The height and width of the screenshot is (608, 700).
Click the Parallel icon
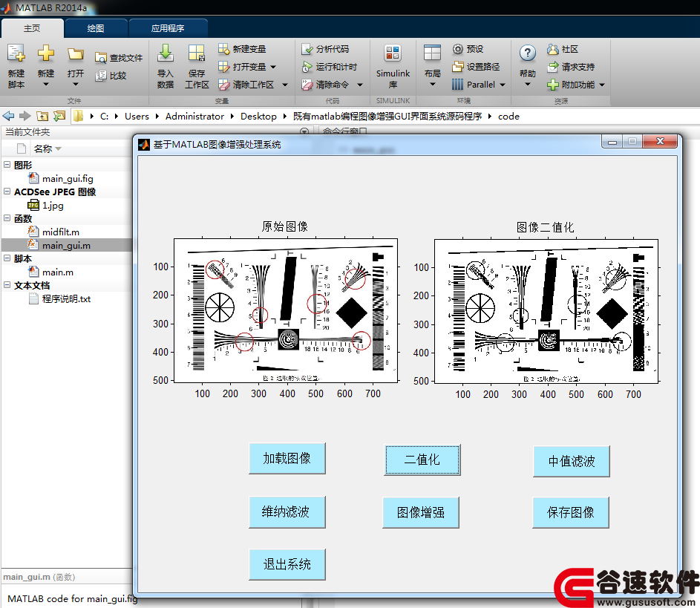coord(457,85)
